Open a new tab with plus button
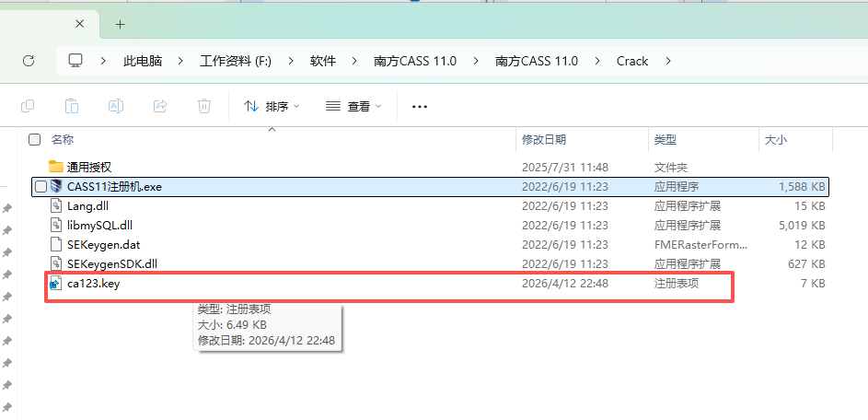The image size is (868, 420). (120, 24)
